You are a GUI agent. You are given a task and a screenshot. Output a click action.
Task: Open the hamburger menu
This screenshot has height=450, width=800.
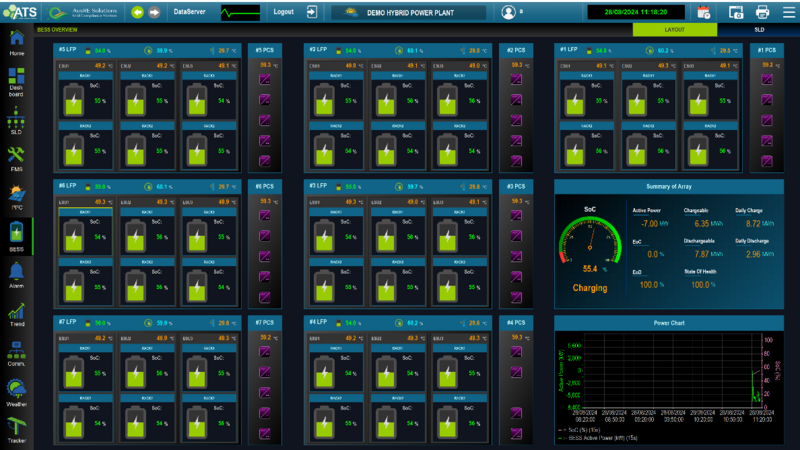[x=789, y=12]
